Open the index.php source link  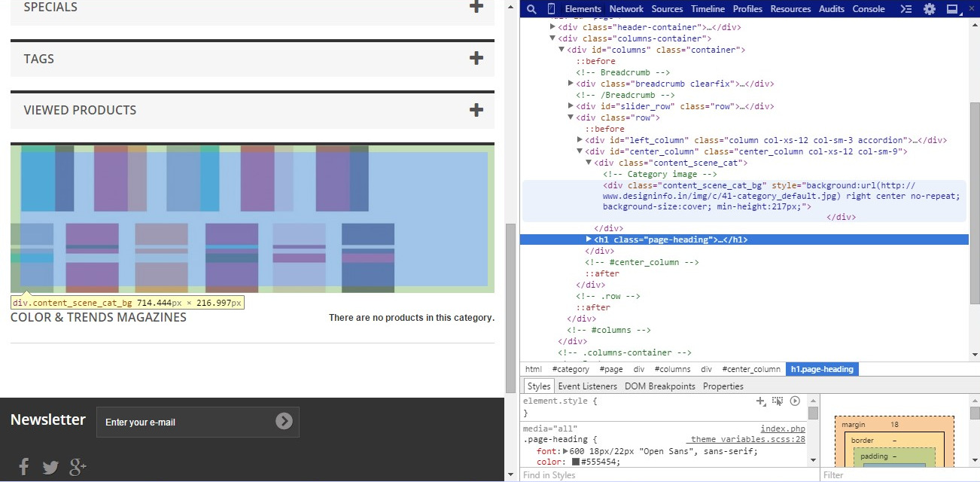[x=783, y=429]
